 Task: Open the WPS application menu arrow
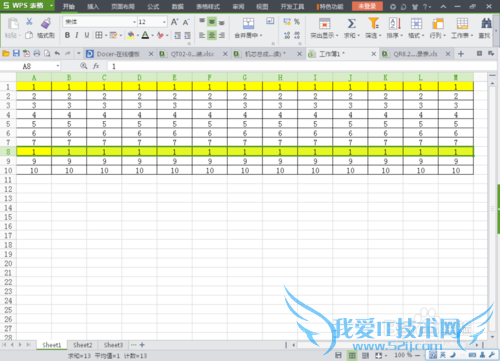pos(51,6)
